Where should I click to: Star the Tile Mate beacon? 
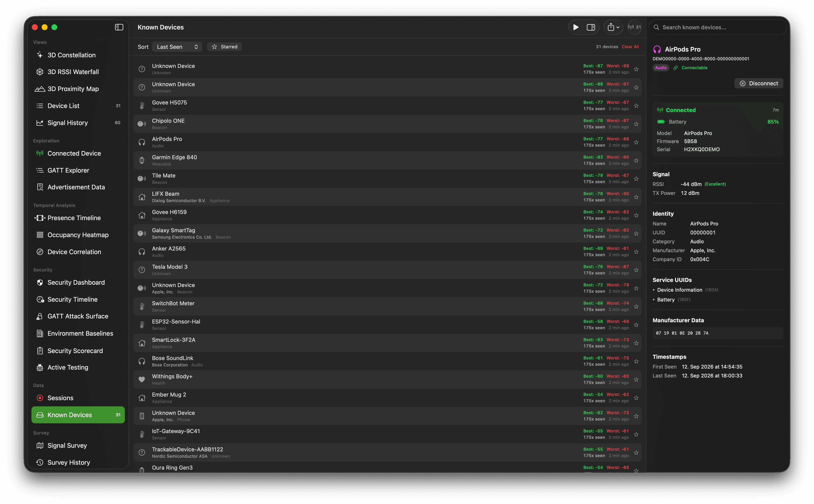[x=636, y=179]
